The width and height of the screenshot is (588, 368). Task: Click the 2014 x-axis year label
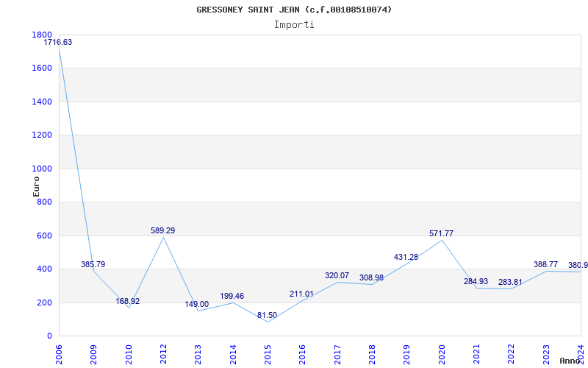click(x=233, y=355)
